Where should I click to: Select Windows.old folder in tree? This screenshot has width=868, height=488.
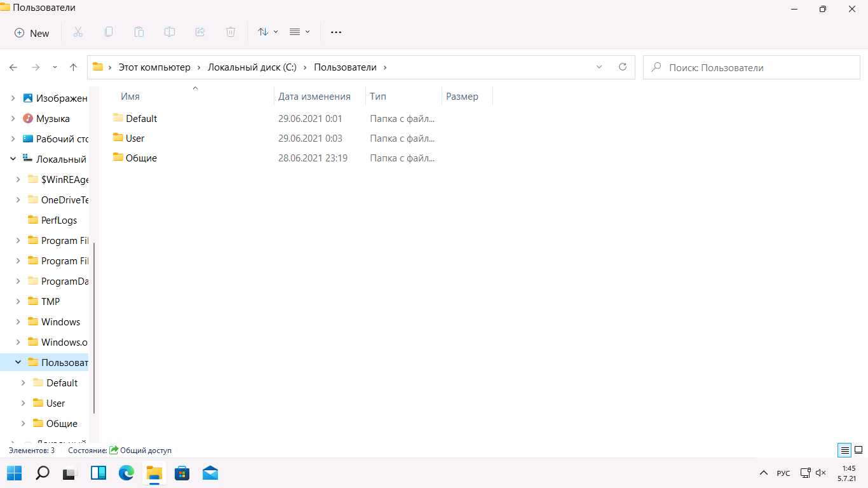click(65, 342)
